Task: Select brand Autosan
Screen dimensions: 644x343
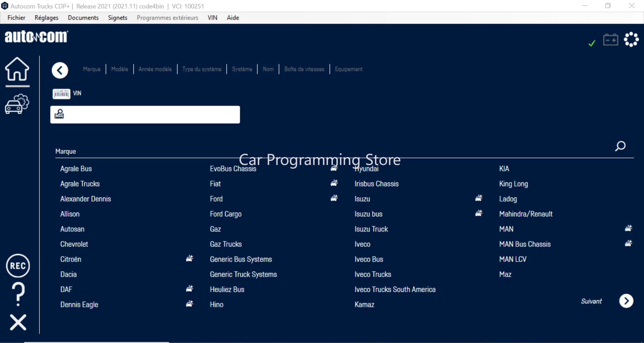Action: [x=72, y=229]
